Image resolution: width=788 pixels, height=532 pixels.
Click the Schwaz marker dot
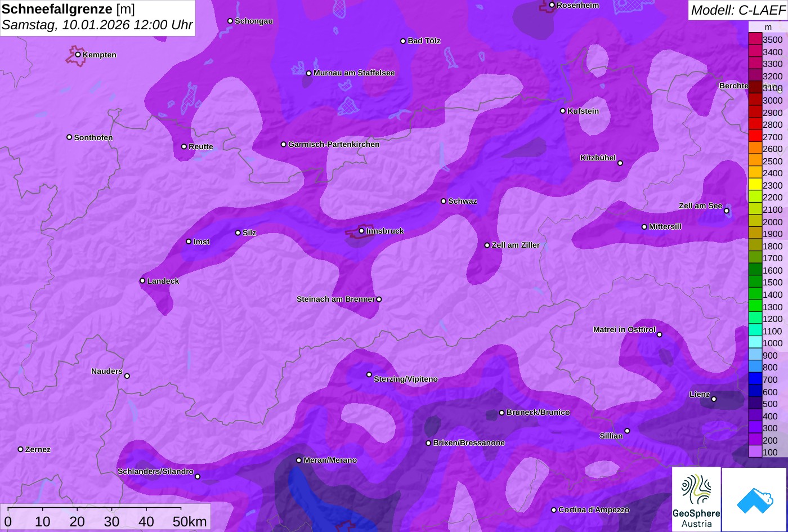click(443, 201)
